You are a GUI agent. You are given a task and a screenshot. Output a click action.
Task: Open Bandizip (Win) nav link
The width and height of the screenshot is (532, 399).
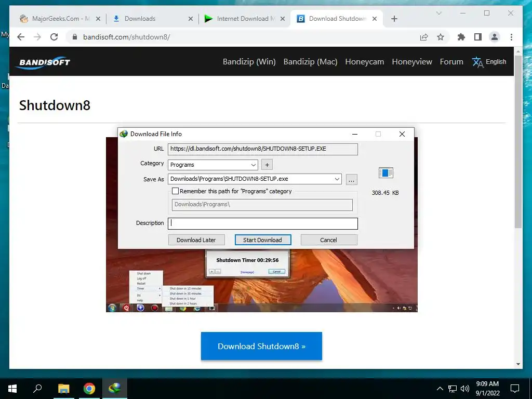coord(249,62)
